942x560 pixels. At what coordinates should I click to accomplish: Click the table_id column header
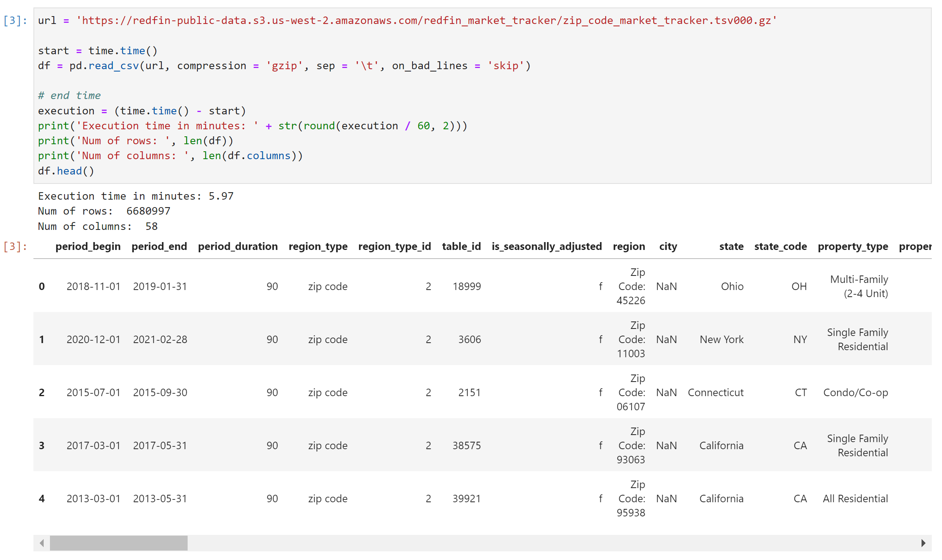coord(461,246)
